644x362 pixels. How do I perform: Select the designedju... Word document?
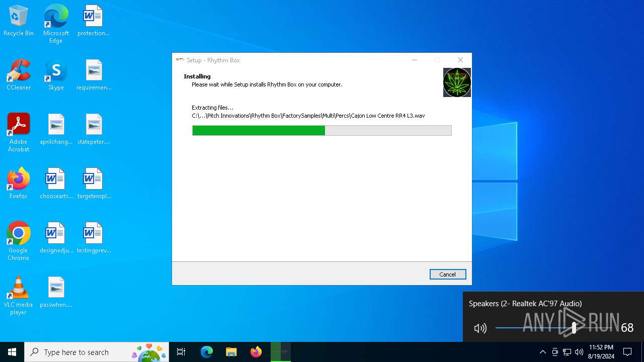coord(56,238)
